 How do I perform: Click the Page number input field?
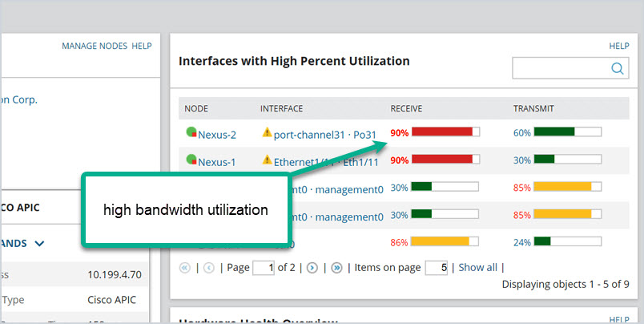[264, 268]
